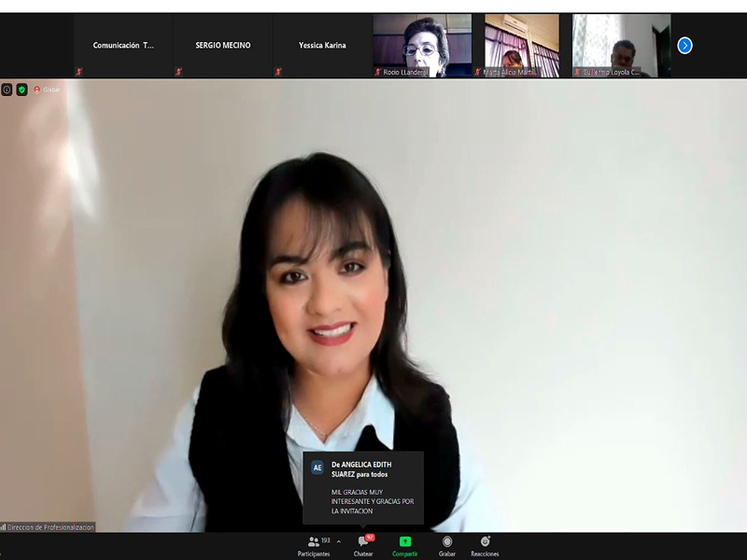Click the green Compartir share screen icon
The image size is (747, 560).
pyautogui.click(x=404, y=541)
